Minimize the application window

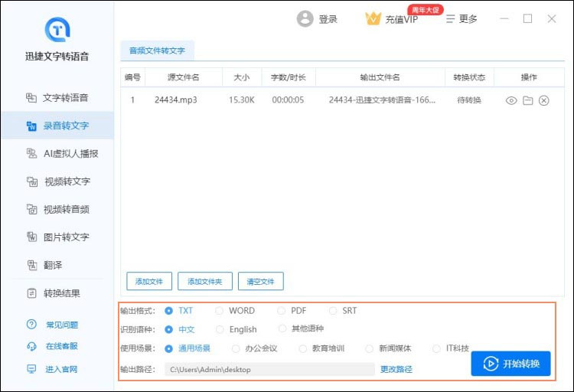tap(504, 18)
